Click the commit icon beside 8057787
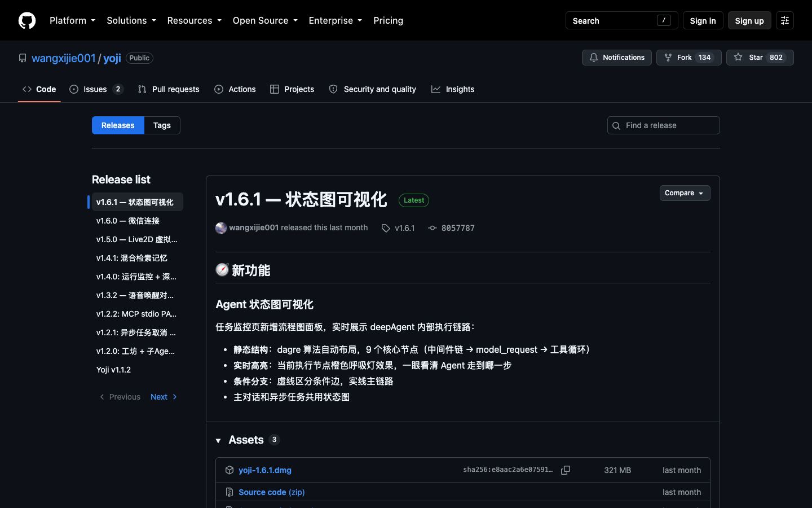812x508 pixels. (433, 228)
